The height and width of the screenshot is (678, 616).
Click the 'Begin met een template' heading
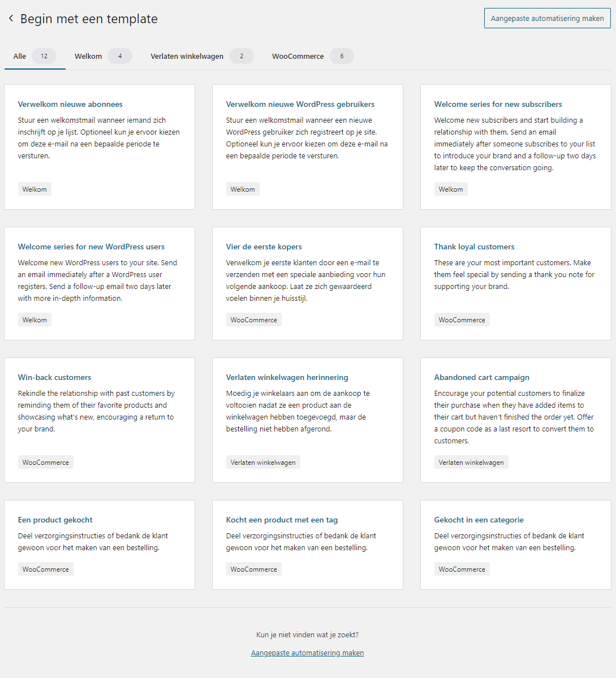89,19
